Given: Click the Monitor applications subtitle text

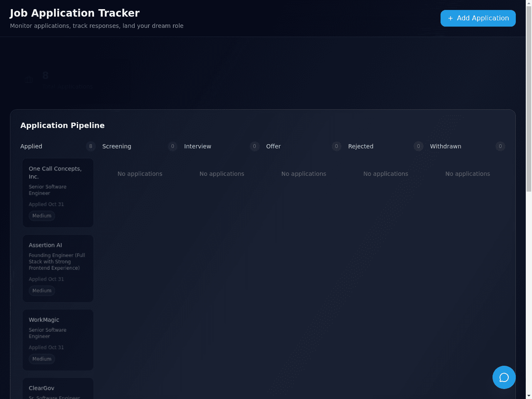Looking at the screenshot, I should 97,26.
